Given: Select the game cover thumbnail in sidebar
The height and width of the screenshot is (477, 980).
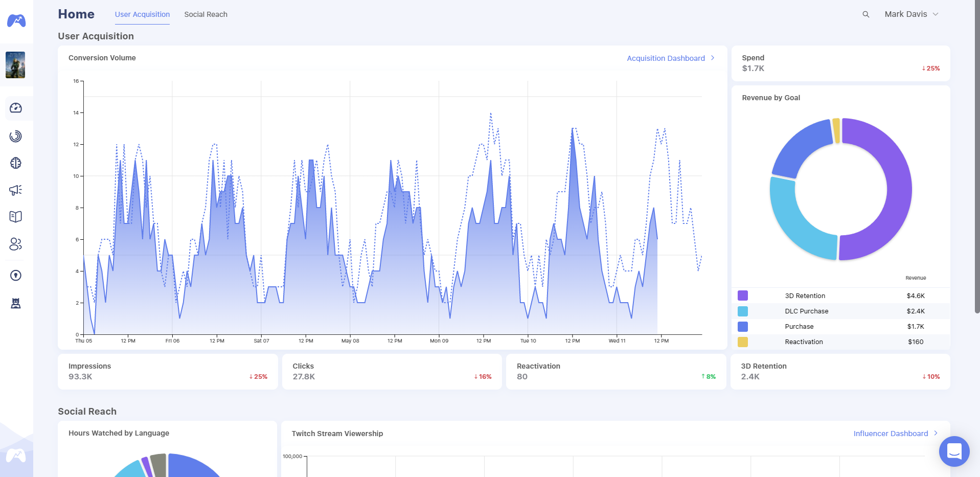Looking at the screenshot, I should click(x=15, y=65).
